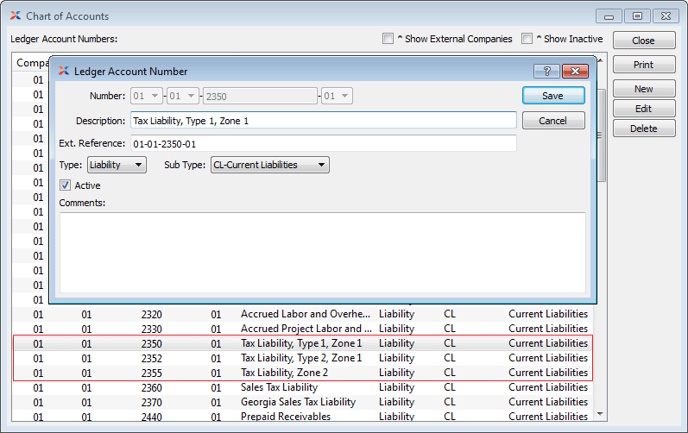This screenshot has width=688, height=433.
Task: Toggle the Show Inactive checkbox
Action: point(527,39)
